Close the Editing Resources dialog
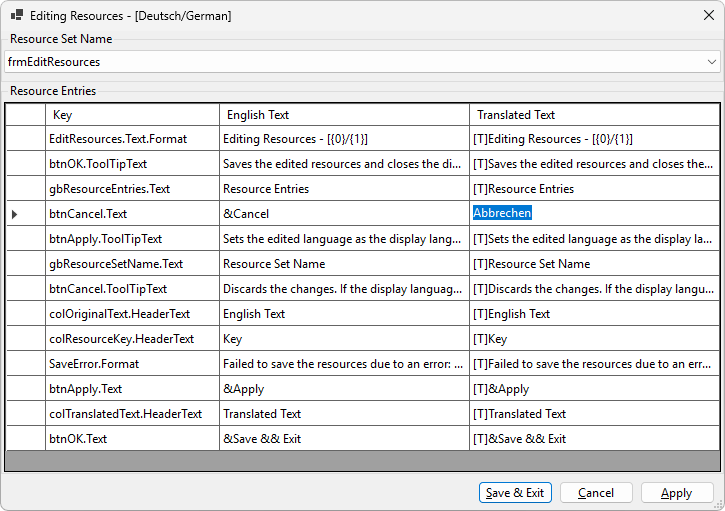The image size is (725, 511). [x=708, y=15]
